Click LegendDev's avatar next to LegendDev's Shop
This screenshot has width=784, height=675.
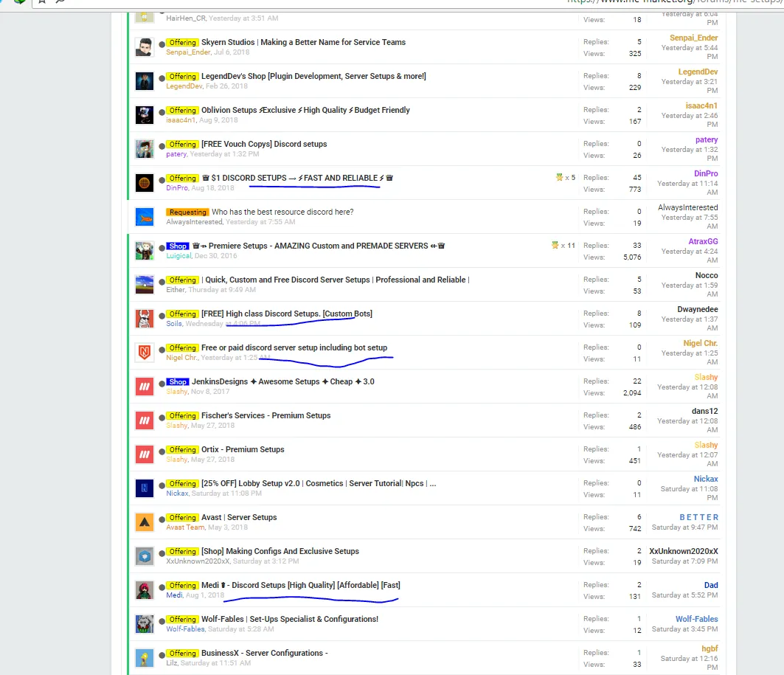coord(145,81)
